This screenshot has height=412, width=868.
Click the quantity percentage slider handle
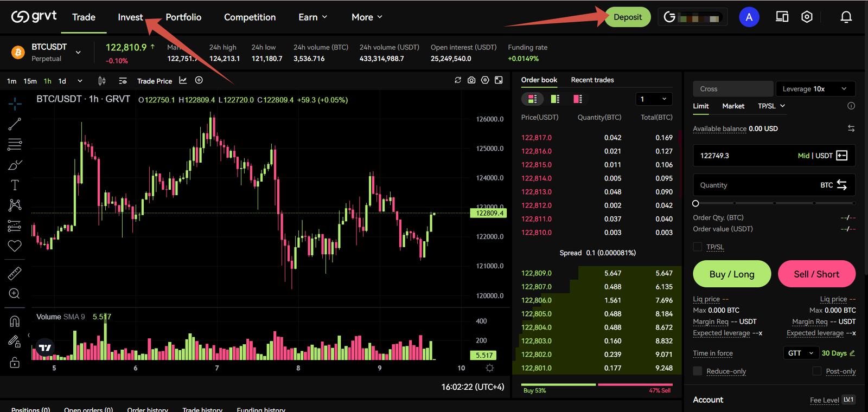(695, 203)
